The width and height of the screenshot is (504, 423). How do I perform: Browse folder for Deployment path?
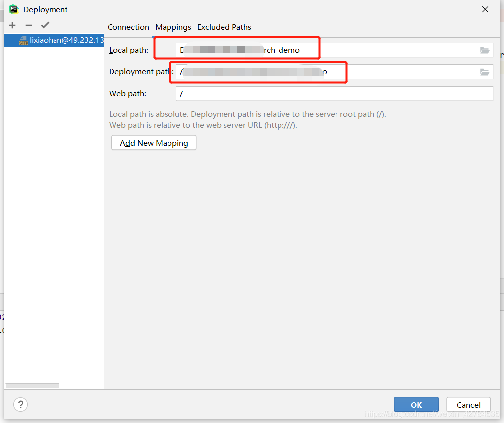485,72
